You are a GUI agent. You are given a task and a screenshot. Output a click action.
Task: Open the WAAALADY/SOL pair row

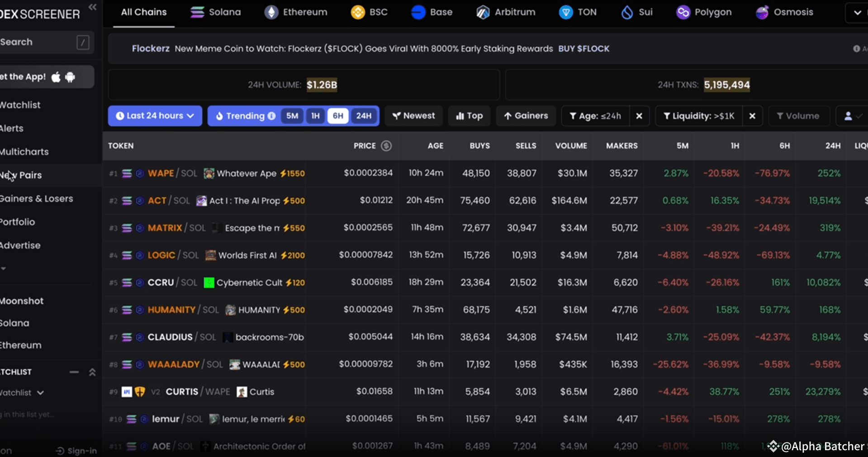pyautogui.click(x=485, y=364)
